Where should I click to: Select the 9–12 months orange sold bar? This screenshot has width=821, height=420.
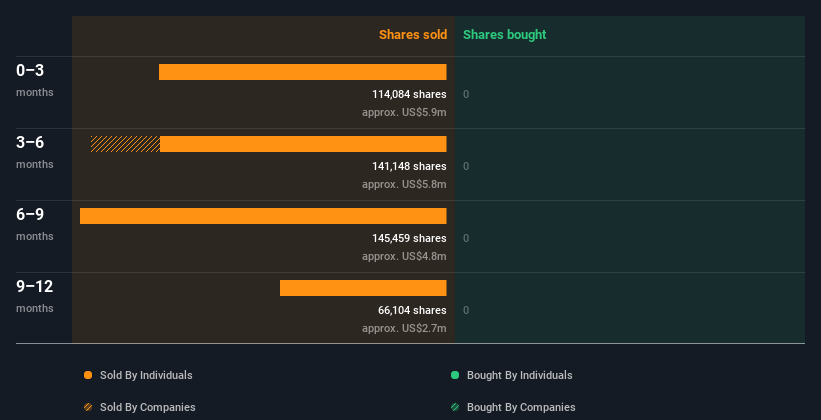(x=363, y=288)
